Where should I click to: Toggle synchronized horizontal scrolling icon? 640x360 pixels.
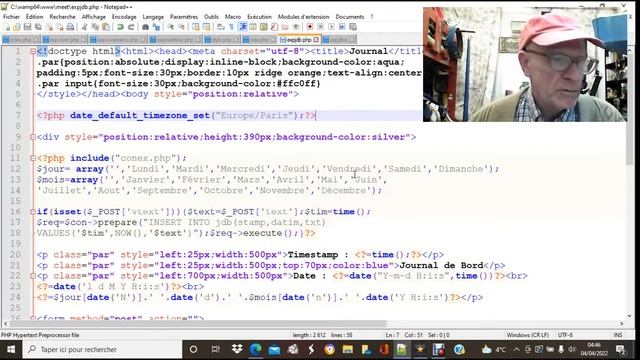tap(207, 27)
